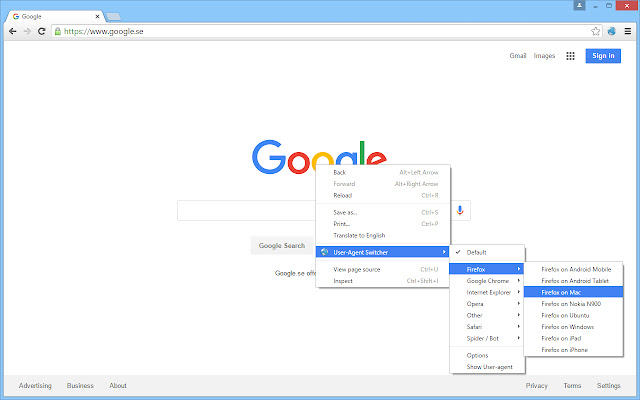Open About footer link
Screen dimensions: 640x400
(118, 386)
